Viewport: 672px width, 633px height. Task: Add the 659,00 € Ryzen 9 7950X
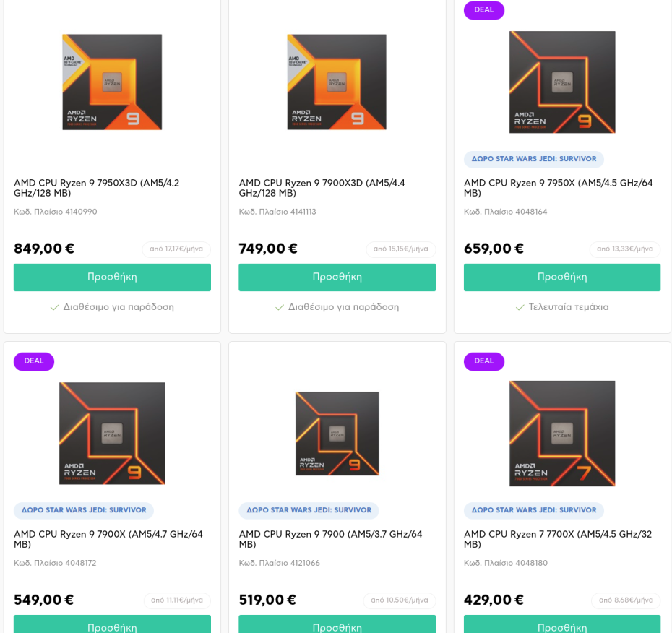pos(562,277)
